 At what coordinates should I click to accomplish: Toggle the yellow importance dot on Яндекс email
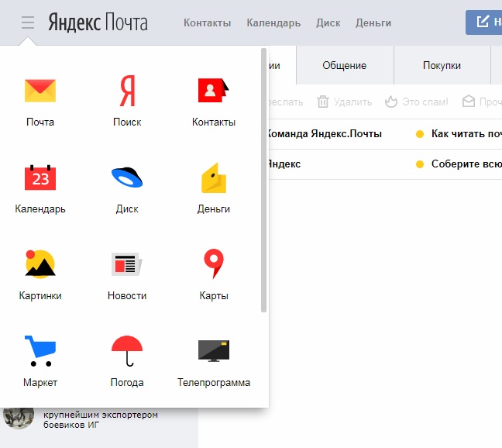[x=420, y=164]
